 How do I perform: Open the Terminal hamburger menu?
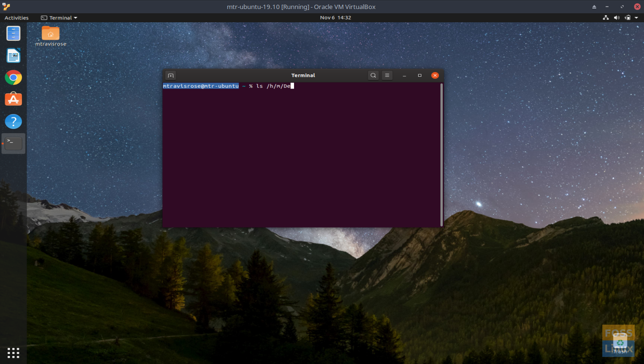(387, 75)
